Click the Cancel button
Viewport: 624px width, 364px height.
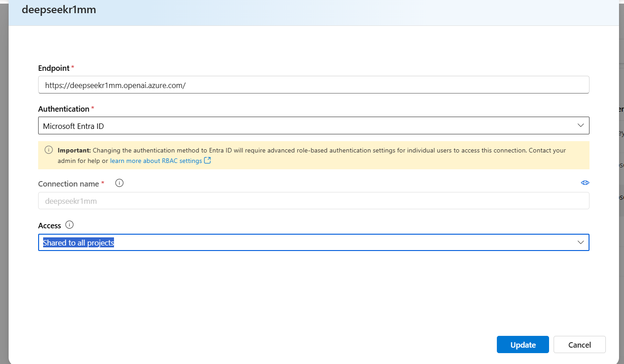[579, 344]
